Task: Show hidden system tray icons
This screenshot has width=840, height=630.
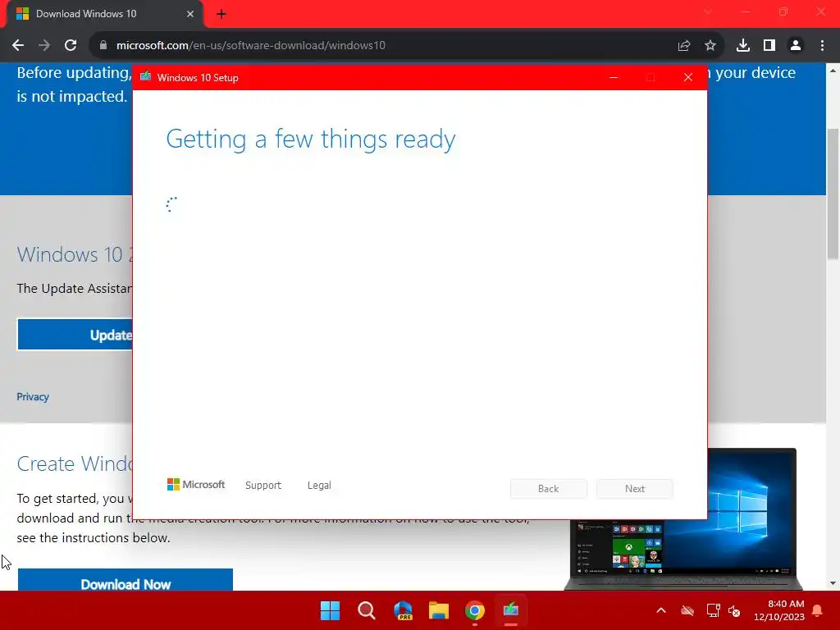Action: point(662,610)
